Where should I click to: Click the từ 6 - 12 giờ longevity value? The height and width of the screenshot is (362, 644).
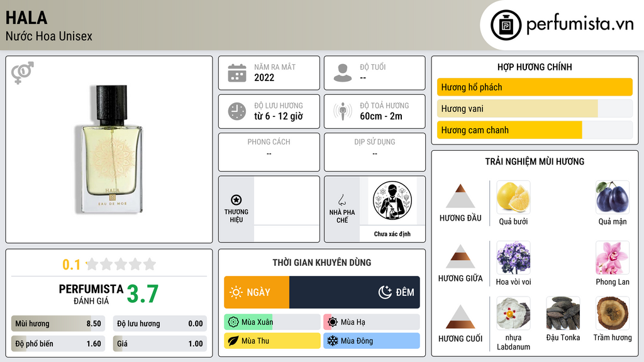279,116
